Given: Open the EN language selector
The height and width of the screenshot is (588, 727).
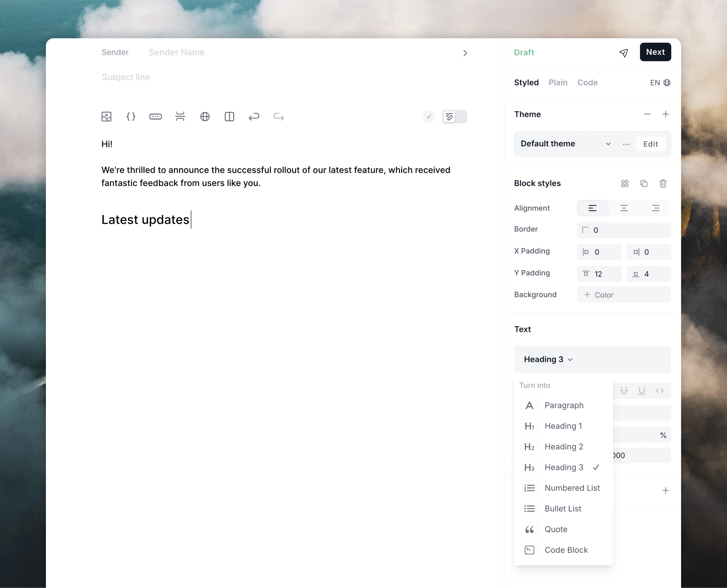Looking at the screenshot, I should click(660, 82).
